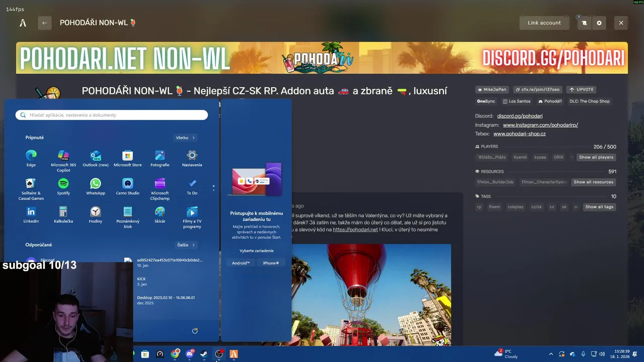Launch Microsoft 365 Copilot pinned app
The height and width of the screenshot is (362, 644).
(63, 161)
